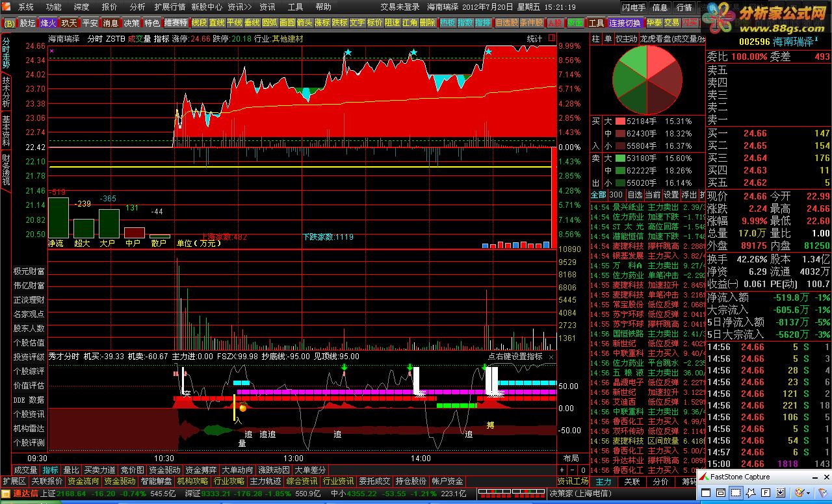The image size is (832, 504).
Task: Click the (B) toolbar icon
Action: click(x=9, y=23)
